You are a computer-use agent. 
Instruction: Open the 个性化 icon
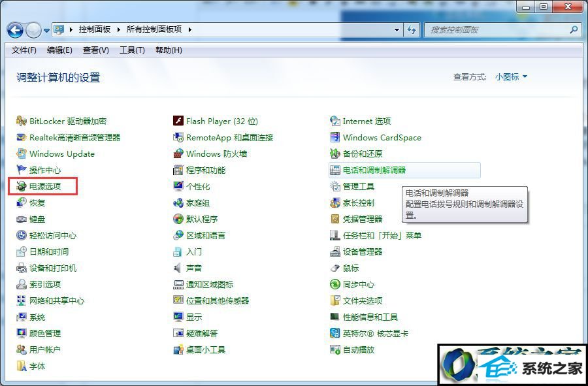click(x=178, y=186)
